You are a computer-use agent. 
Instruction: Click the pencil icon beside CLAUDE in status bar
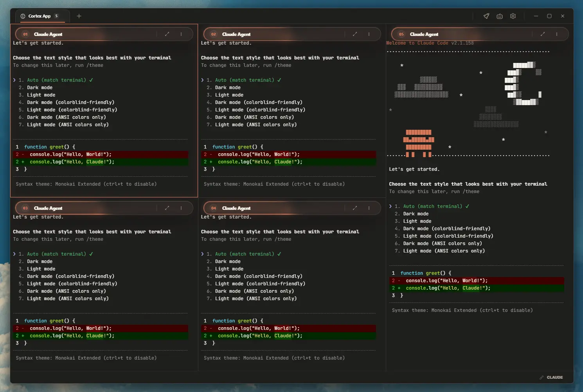click(x=542, y=378)
